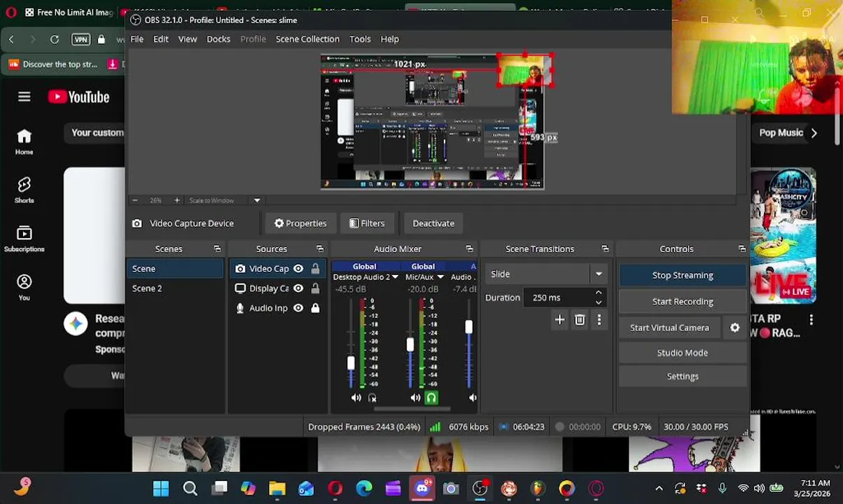This screenshot has height=504, width=843.
Task: Open OBS Settings from Controls
Action: pyautogui.click(x=683, y=377)
